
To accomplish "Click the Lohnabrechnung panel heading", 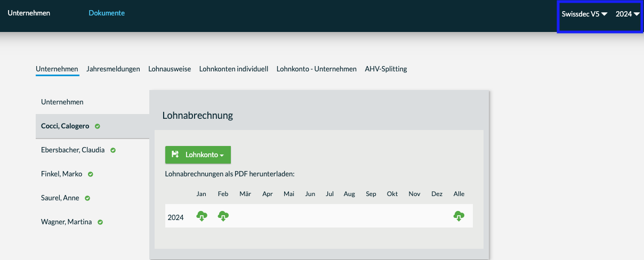I will point(198,115).
